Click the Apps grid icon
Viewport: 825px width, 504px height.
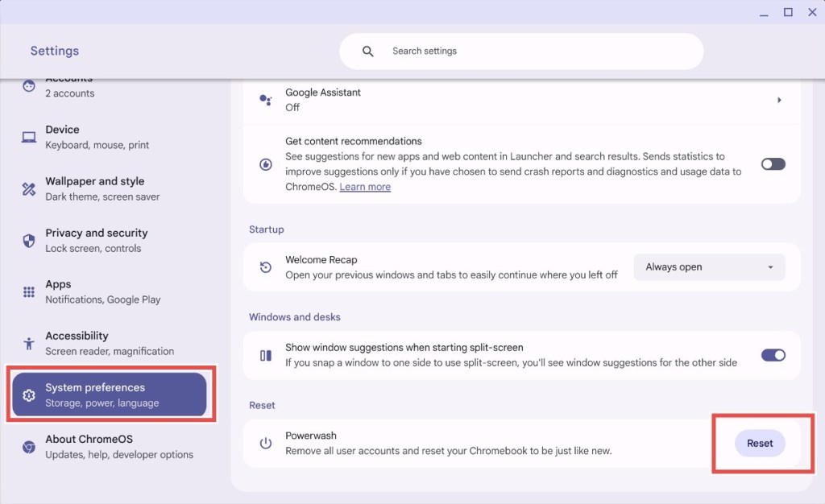click(29, 292)
